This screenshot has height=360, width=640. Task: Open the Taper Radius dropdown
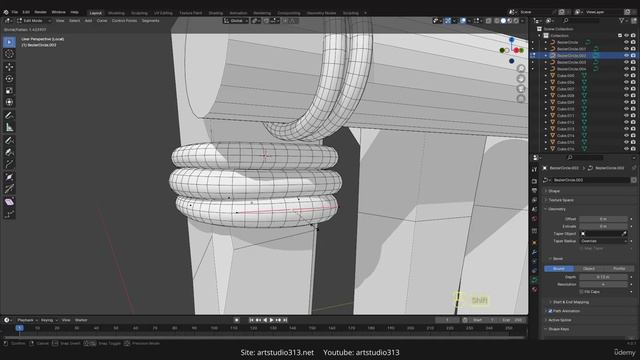[x=603, y=241]
